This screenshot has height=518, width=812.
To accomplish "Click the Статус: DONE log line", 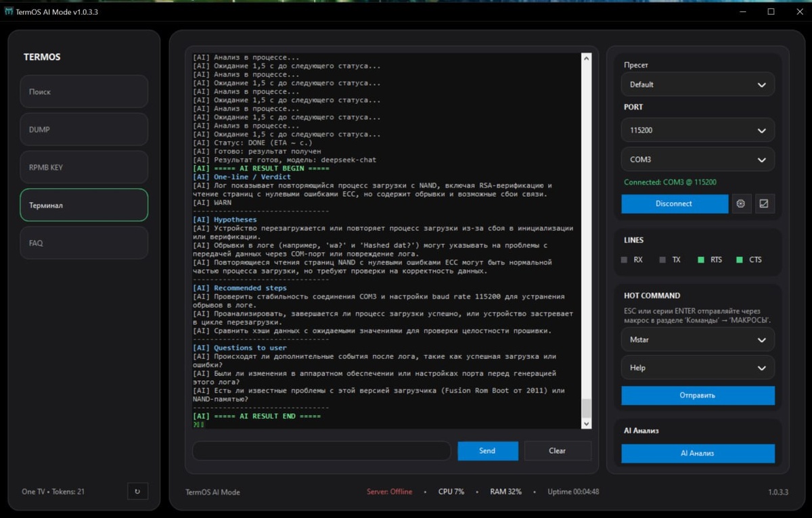I will click(x=252, y=143).
